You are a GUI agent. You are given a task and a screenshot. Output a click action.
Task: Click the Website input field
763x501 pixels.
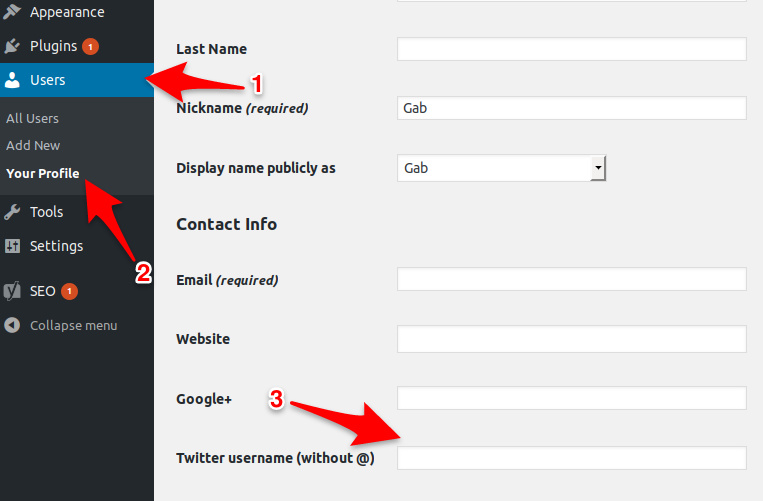click(x=572, y=339)
